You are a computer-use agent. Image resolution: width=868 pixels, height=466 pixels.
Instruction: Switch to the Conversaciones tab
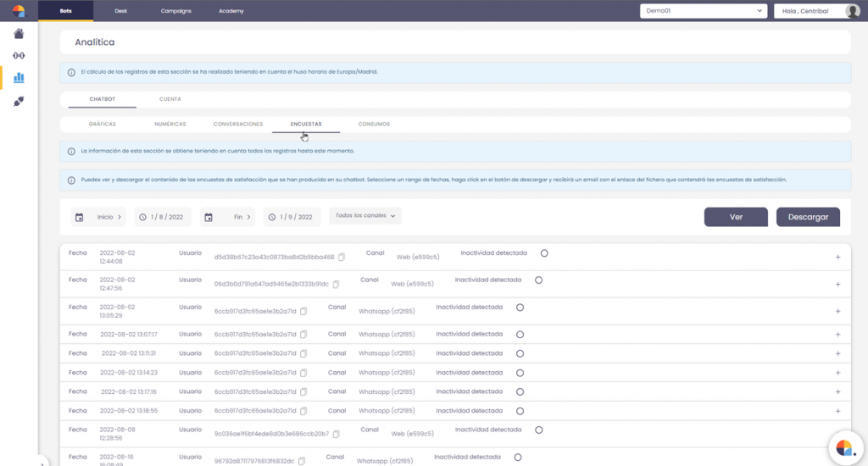pos(238,124)
